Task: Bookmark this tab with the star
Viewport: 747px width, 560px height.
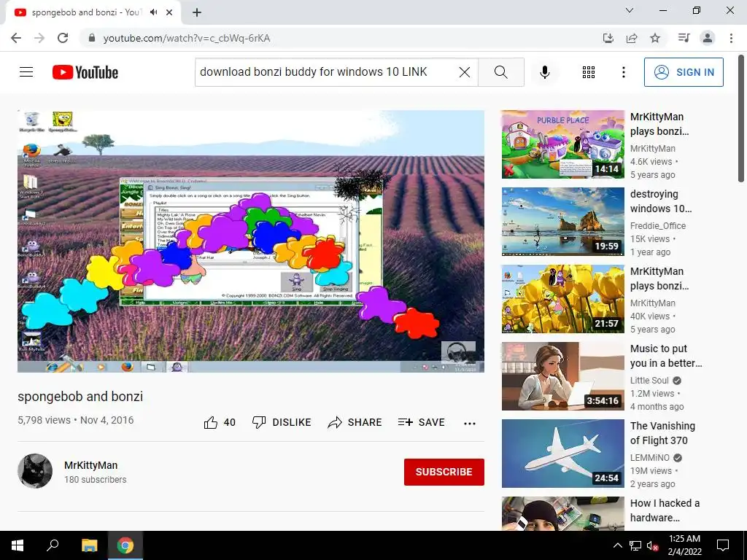Action: pos(655,38)
